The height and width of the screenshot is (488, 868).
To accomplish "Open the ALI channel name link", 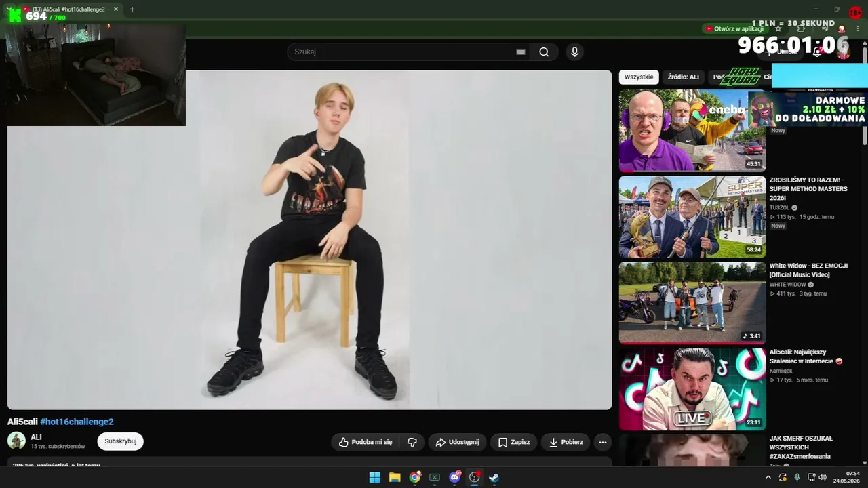I will 36,437.
